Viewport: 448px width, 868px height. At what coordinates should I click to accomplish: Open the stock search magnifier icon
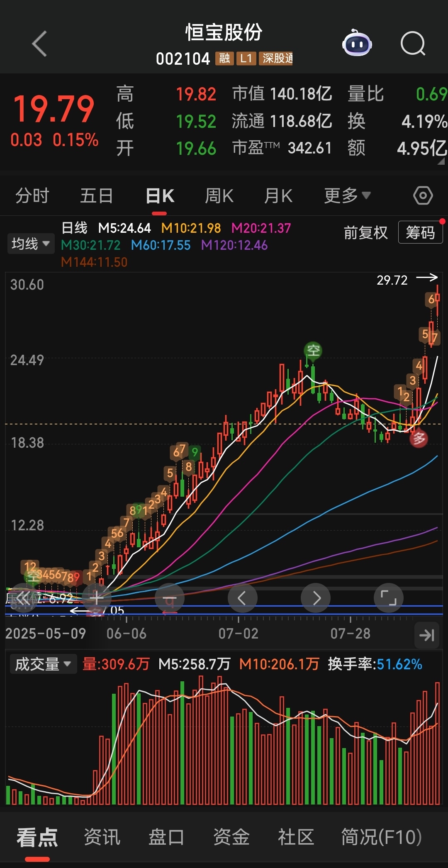point(413,44)
